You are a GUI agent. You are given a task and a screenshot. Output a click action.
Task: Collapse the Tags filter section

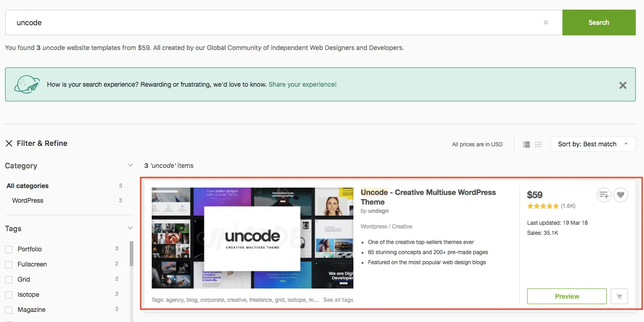tap(130, 228)
